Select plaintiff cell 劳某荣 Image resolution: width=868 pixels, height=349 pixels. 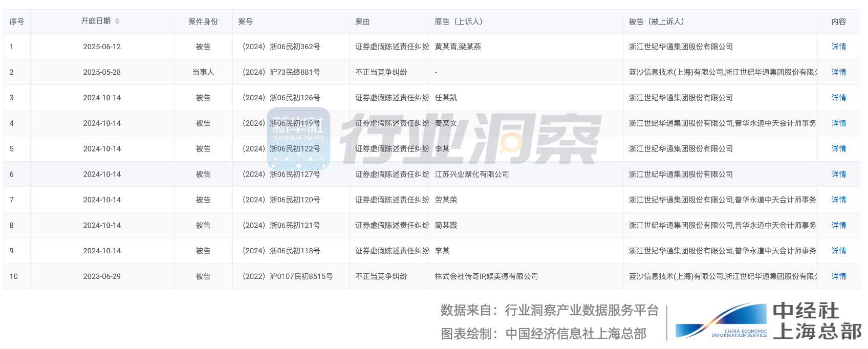pyautogui.click(x=446, y=200)
